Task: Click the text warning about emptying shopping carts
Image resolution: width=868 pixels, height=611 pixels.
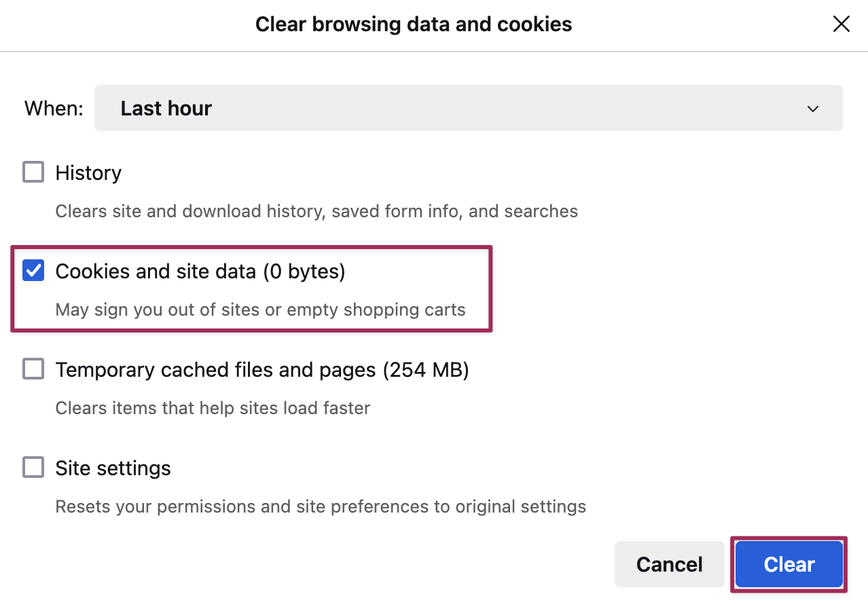Action: [260, 310]
